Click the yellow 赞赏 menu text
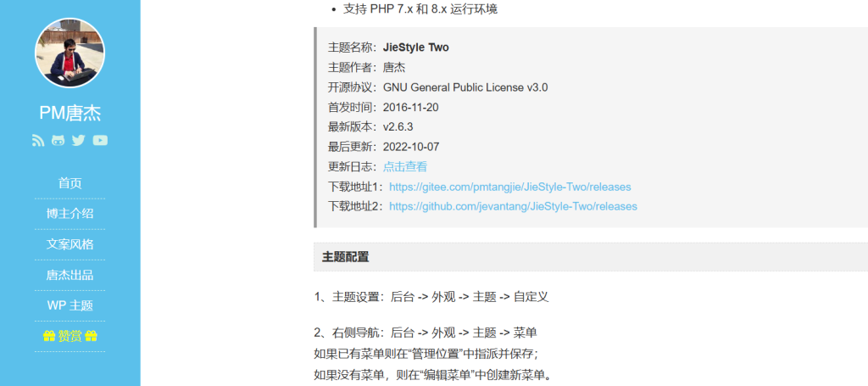The width and height of the screenshot is (868, 386). 70,337
